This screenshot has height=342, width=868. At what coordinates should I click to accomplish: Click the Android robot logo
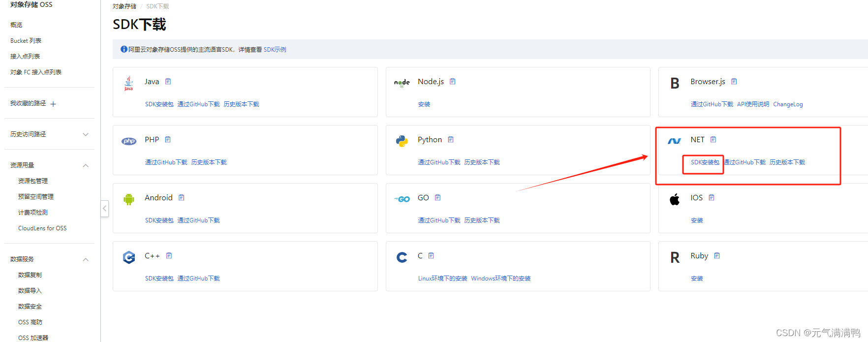(129, 199)
